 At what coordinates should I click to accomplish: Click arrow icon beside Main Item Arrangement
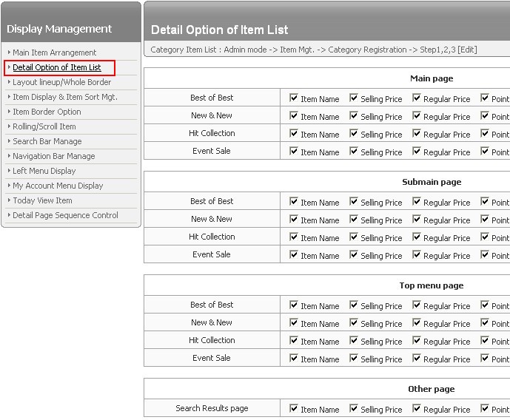pos(9,52)
